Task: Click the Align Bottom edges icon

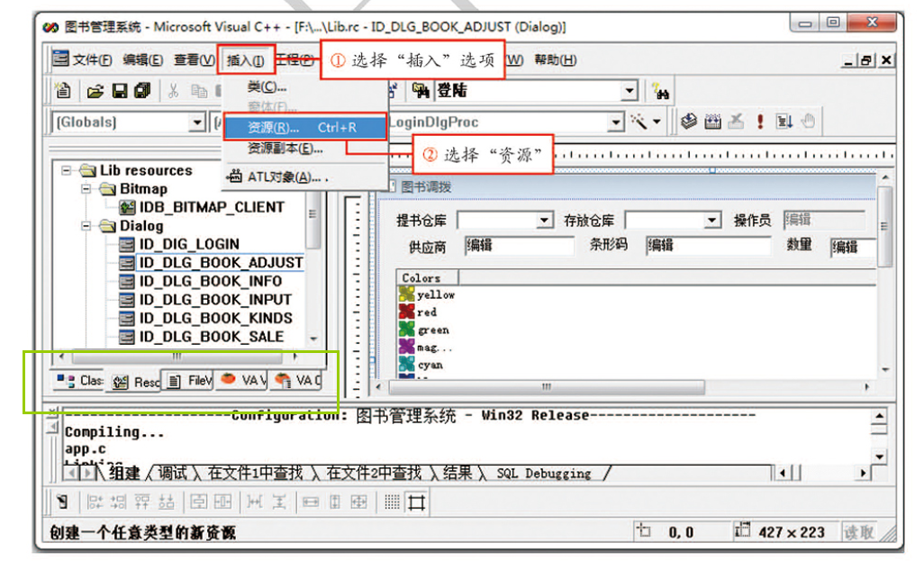Action: point(167,502)
